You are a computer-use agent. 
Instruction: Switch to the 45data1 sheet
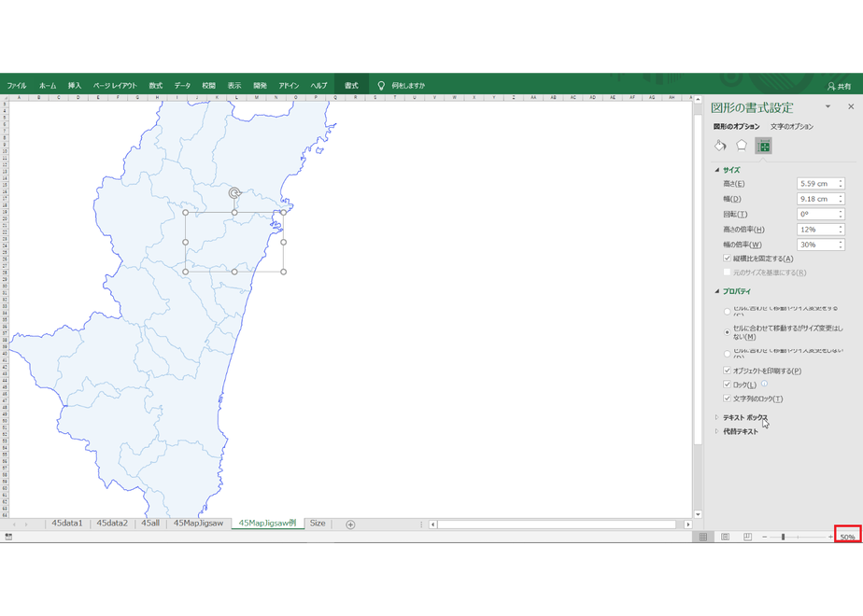[67, 523]
